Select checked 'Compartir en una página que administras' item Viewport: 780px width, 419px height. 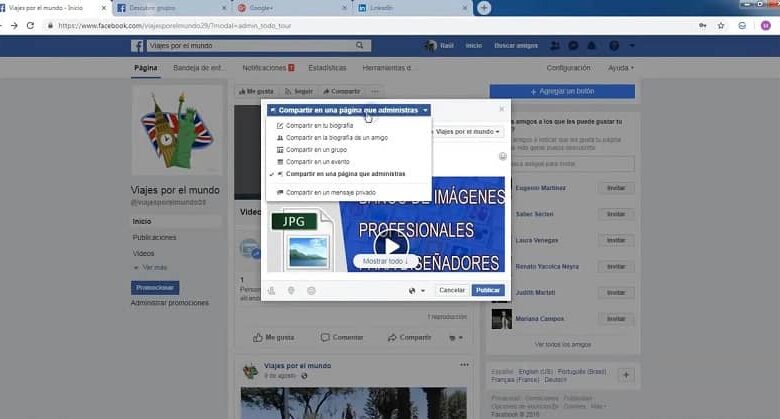point(345,174)
